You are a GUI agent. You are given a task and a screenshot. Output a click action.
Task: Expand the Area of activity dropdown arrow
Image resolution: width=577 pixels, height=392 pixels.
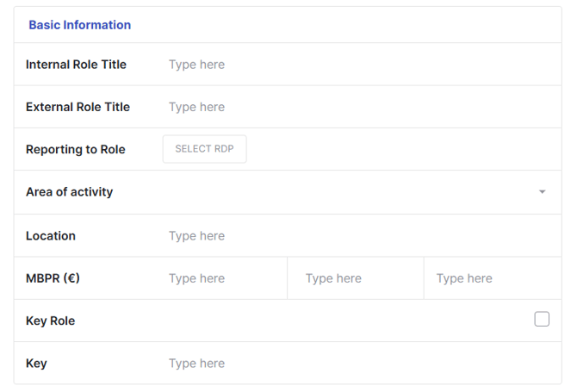[542, 192]
